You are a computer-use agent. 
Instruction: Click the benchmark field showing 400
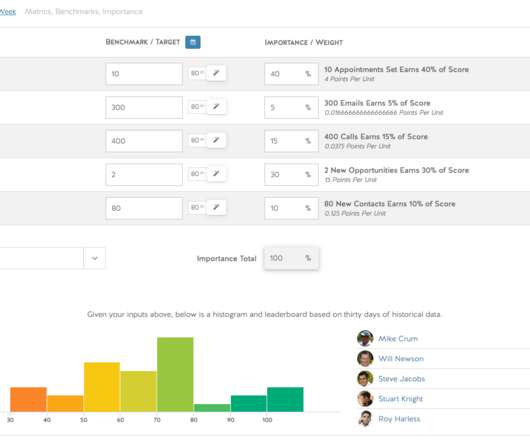[x=144, y=141]
